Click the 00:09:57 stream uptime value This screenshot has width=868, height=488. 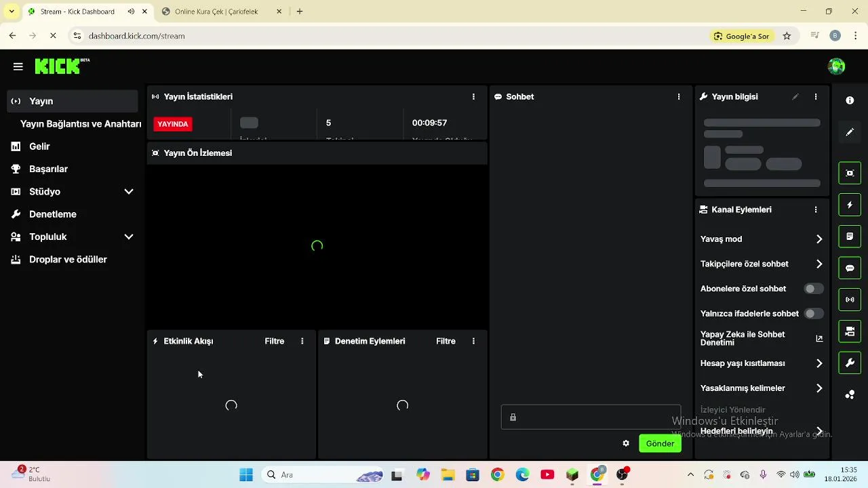coord(429,123)
